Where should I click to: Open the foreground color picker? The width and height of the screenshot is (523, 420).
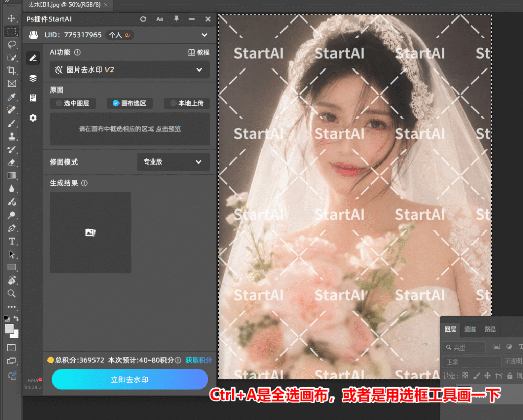9,329
